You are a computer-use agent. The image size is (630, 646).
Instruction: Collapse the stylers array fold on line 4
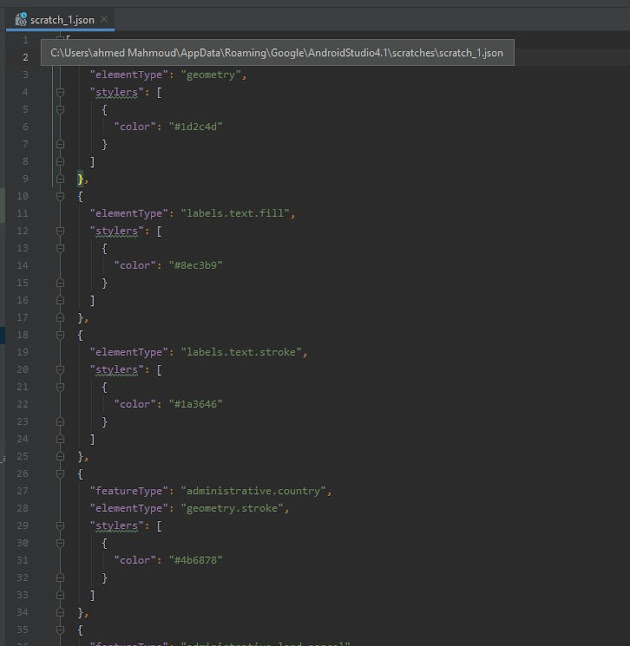[x=60, y=92]
